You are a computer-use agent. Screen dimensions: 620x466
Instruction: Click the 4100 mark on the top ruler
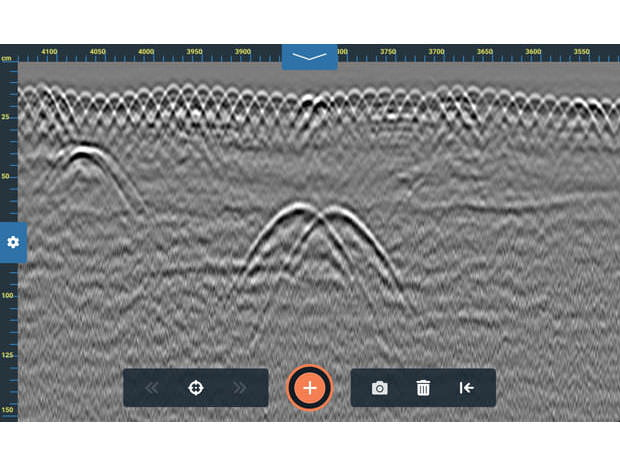click(49, 51)
